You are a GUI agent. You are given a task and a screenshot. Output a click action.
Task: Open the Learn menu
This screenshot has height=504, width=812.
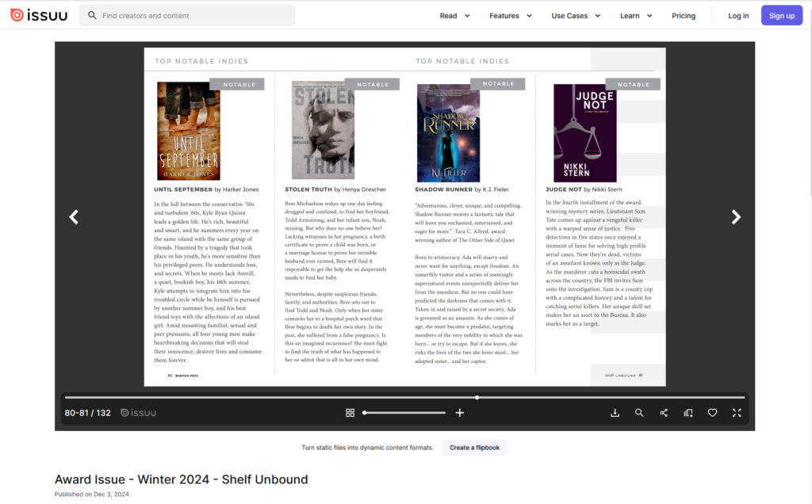[x=636, y=16]
